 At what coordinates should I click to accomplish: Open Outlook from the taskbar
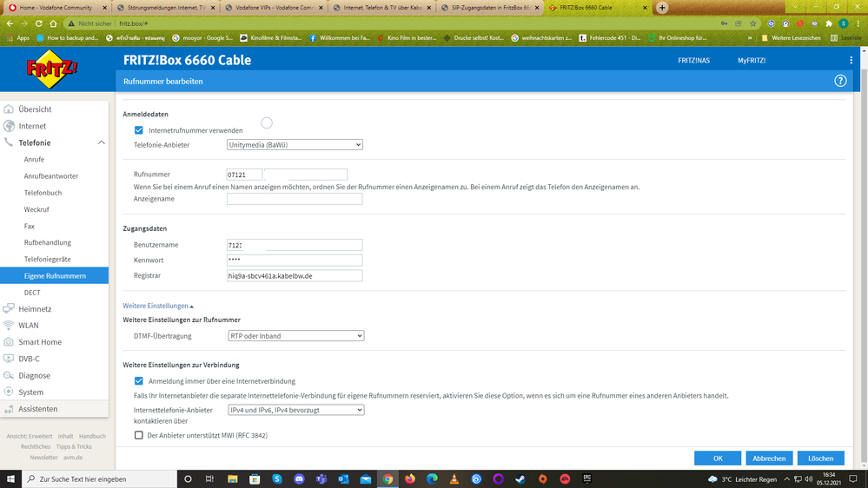click(343, 479)
